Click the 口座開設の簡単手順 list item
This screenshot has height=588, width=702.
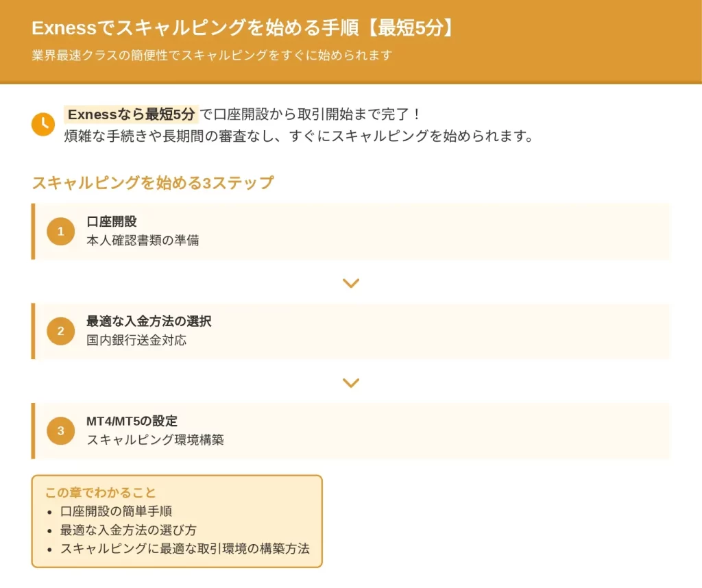pos(116,511)
